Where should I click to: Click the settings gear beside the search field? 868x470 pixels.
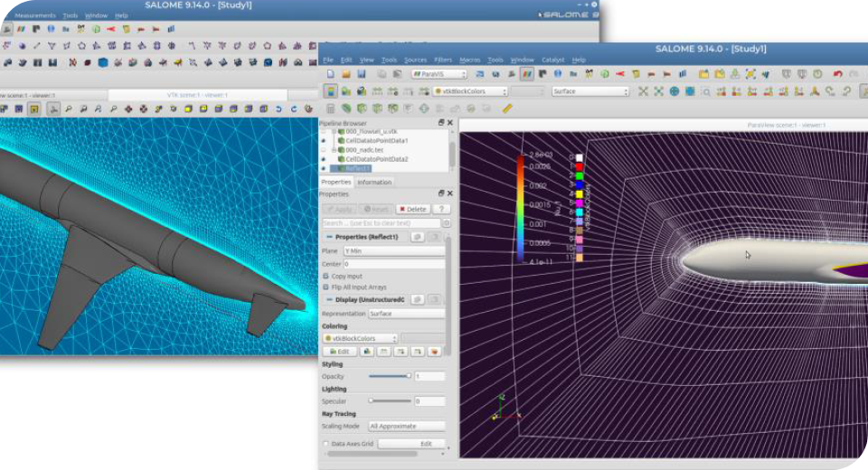447,223
